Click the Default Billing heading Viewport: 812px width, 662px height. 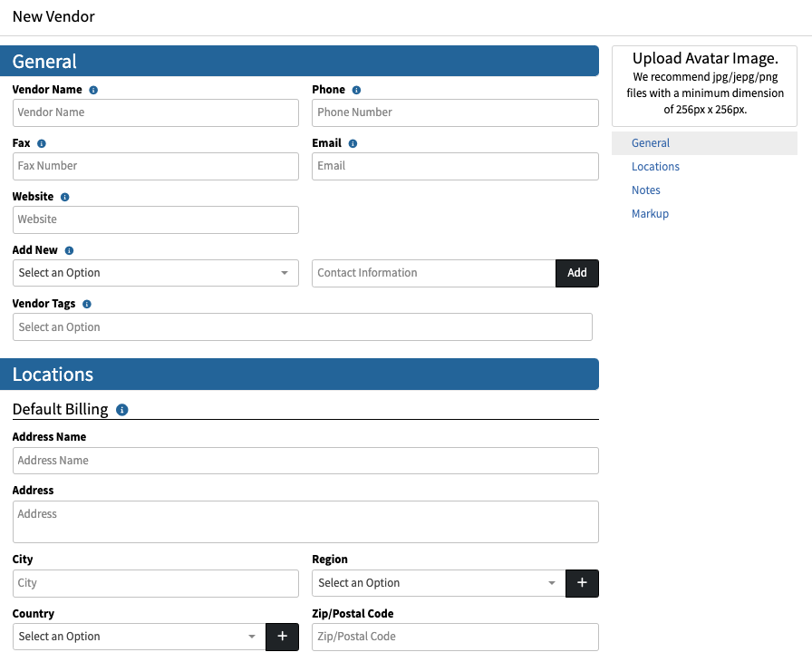click(x=60, y=409)
